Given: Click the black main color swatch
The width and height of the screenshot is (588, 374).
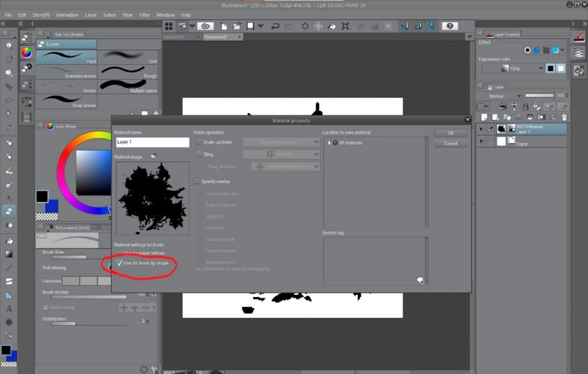Looking at the screenshot, I should pyautogui.click(x=42, y=196).
